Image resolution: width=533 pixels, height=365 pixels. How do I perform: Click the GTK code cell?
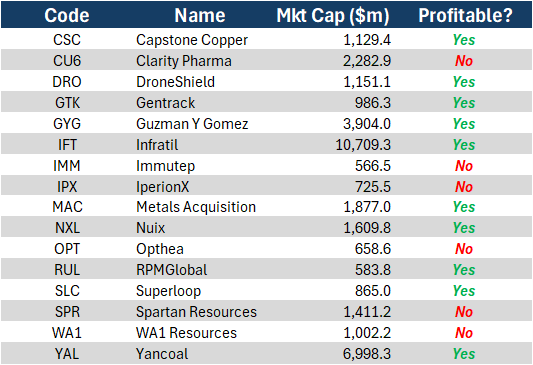[x=67, y=103]
